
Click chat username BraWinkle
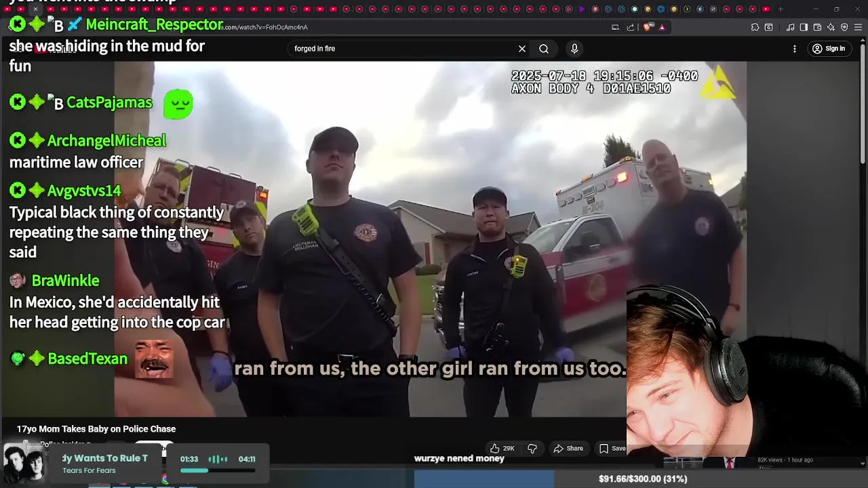(x=65, y=281)
